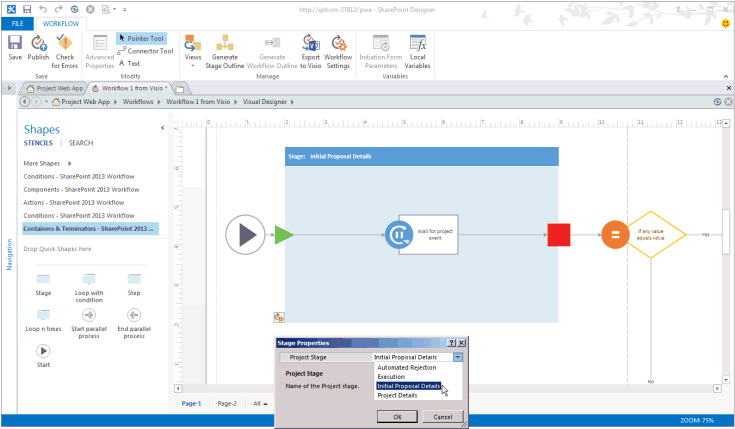Open the Project Stage dropdown arrow
Image resolution: width=735 pixels, height=429 pixels.
pos(458,357)
